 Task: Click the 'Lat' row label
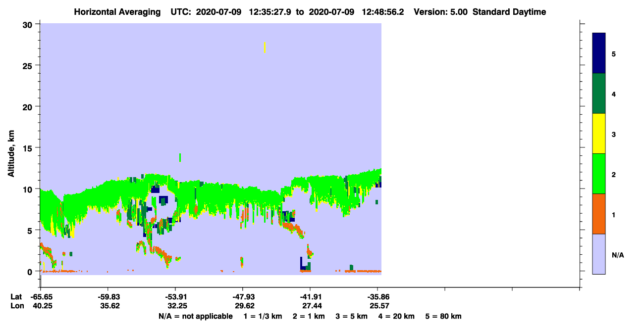tap(16, 297)
